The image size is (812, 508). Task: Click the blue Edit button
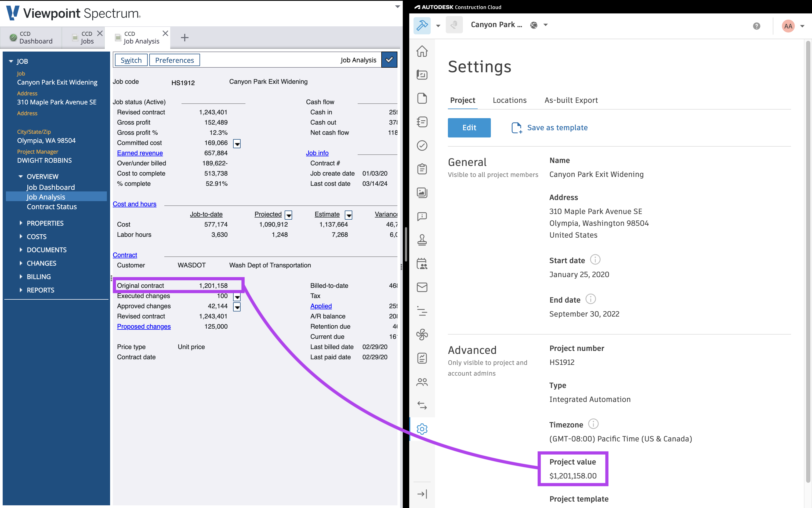click(469, 128)
